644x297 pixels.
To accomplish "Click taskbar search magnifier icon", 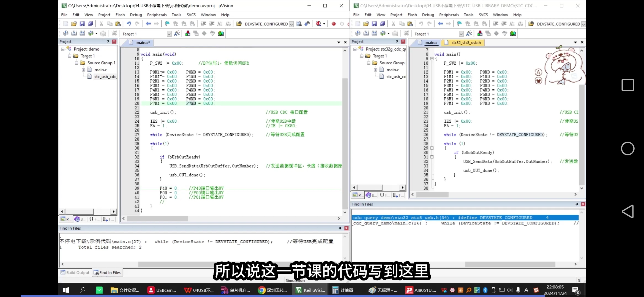I will pos(83,290).
